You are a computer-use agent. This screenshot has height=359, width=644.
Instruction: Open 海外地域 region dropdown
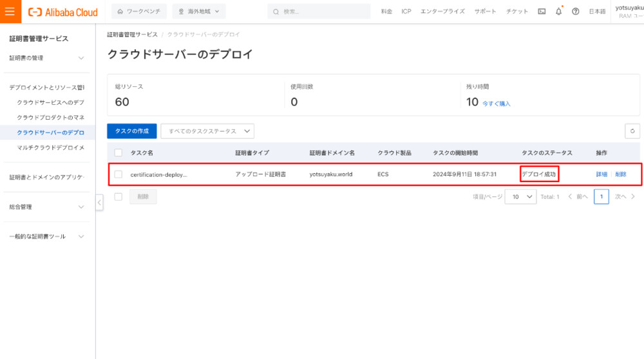[199, 12]
